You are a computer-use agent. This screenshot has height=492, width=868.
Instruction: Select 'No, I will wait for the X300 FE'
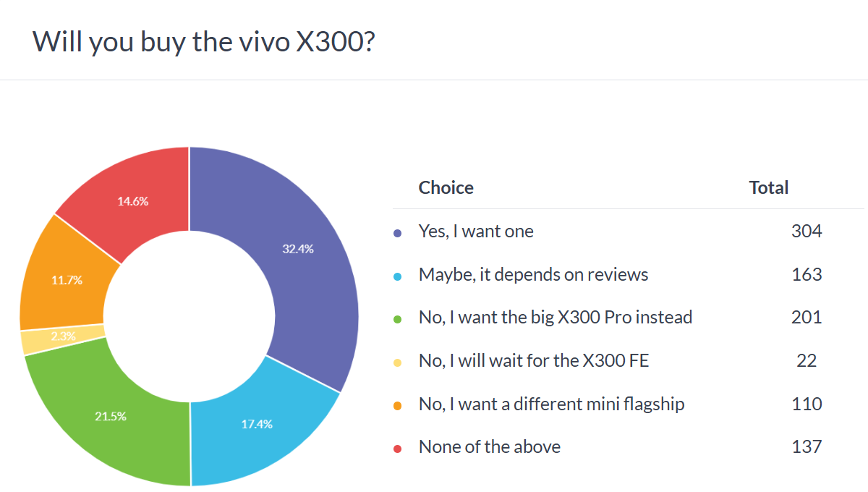[x=534, y=360]
